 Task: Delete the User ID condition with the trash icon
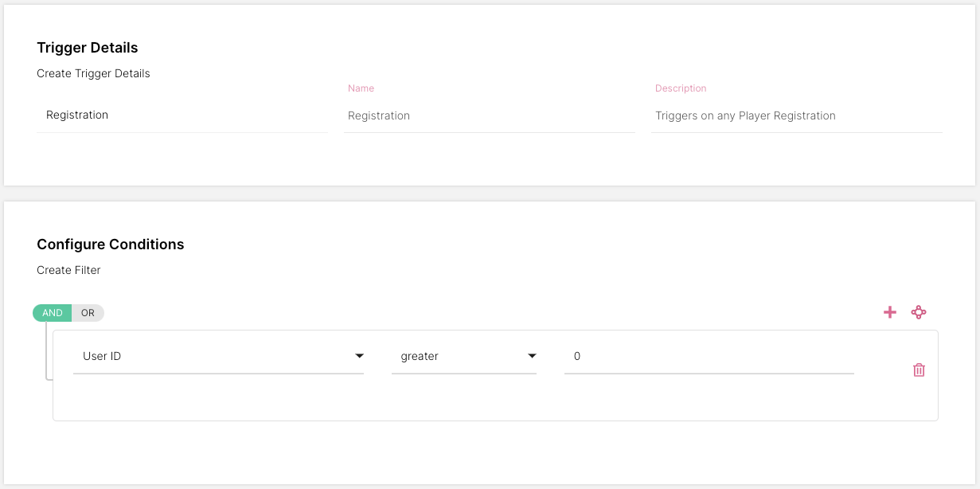tap(919, 370)
